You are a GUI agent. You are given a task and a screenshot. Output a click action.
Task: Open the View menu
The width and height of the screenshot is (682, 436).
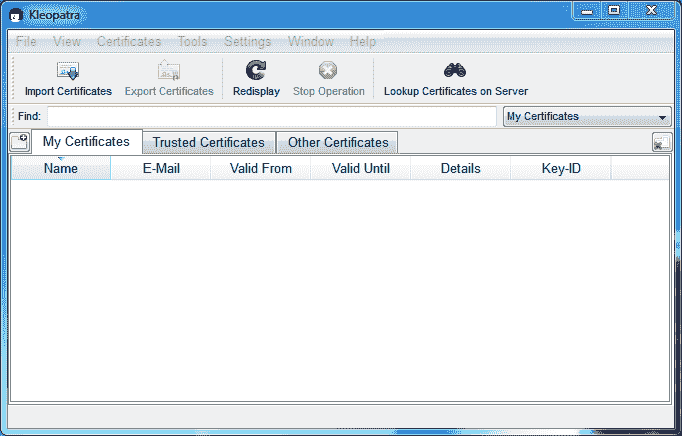(67, 42)
